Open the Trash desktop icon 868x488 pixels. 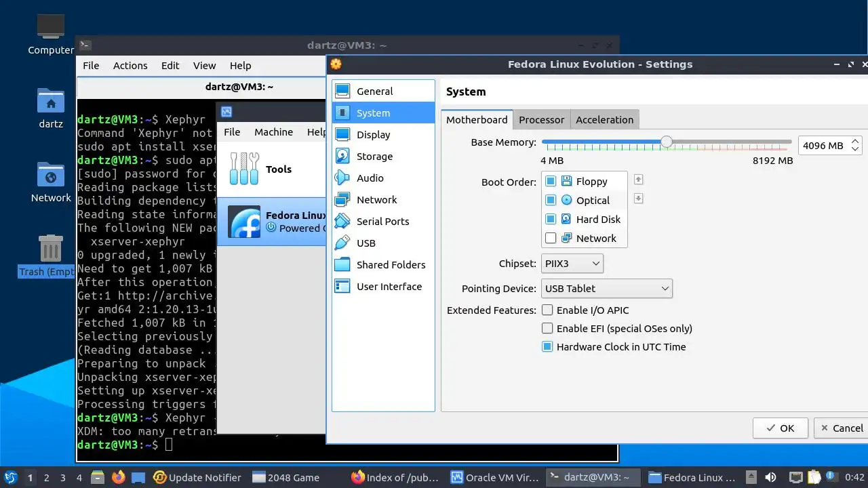click(x=51, y=256)
